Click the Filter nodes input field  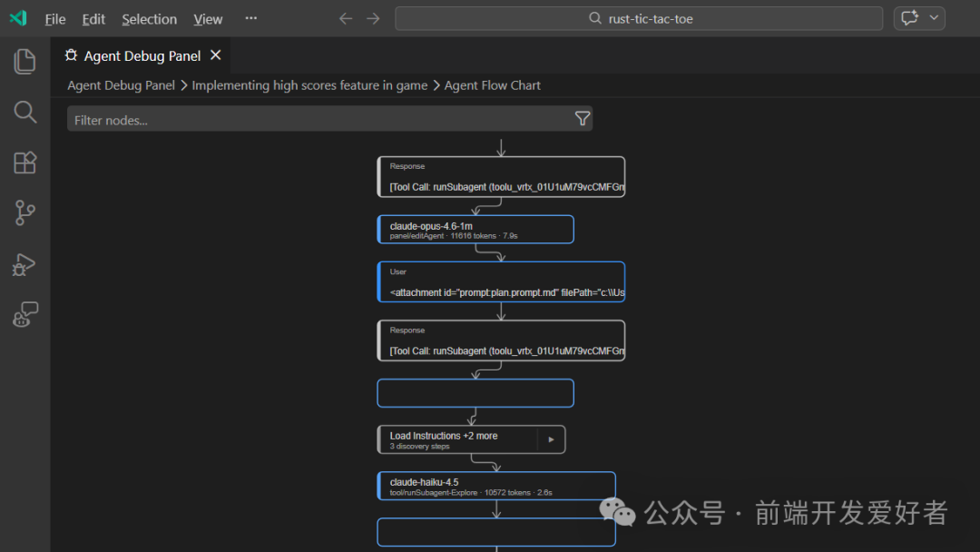(318, 120)
